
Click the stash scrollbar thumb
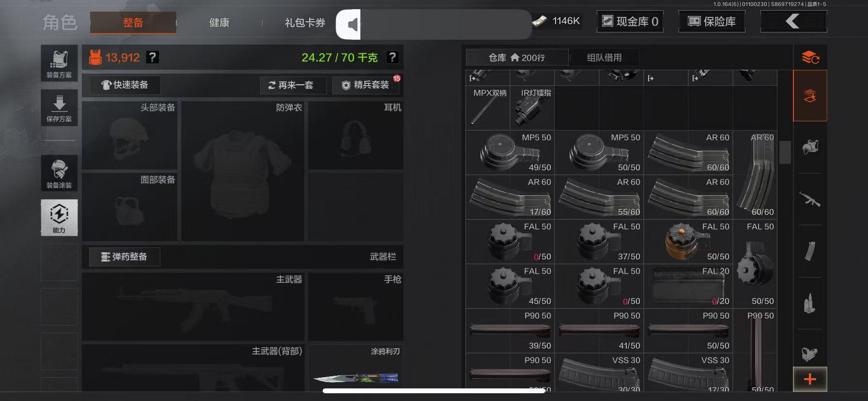click(x=785, y=153)
